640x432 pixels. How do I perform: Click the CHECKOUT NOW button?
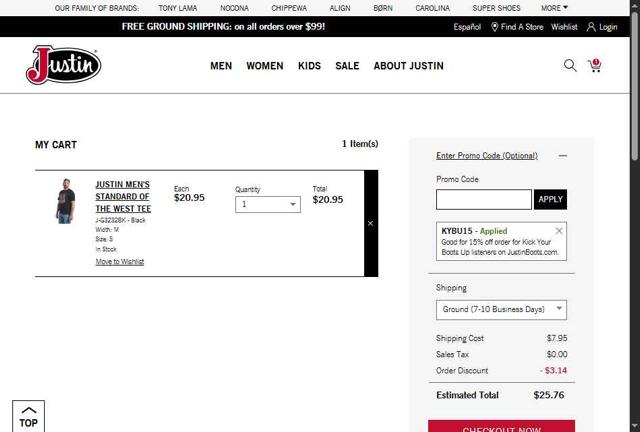point(501,426)
